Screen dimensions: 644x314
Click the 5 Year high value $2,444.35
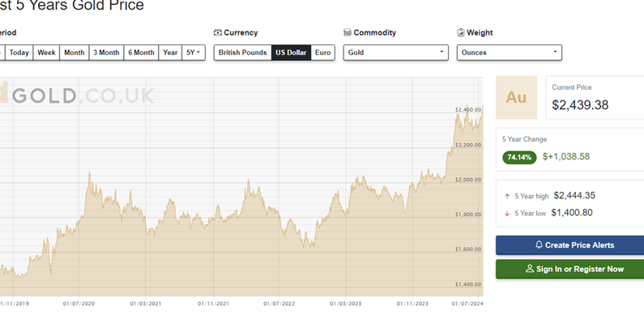click(x=574, y=196)
